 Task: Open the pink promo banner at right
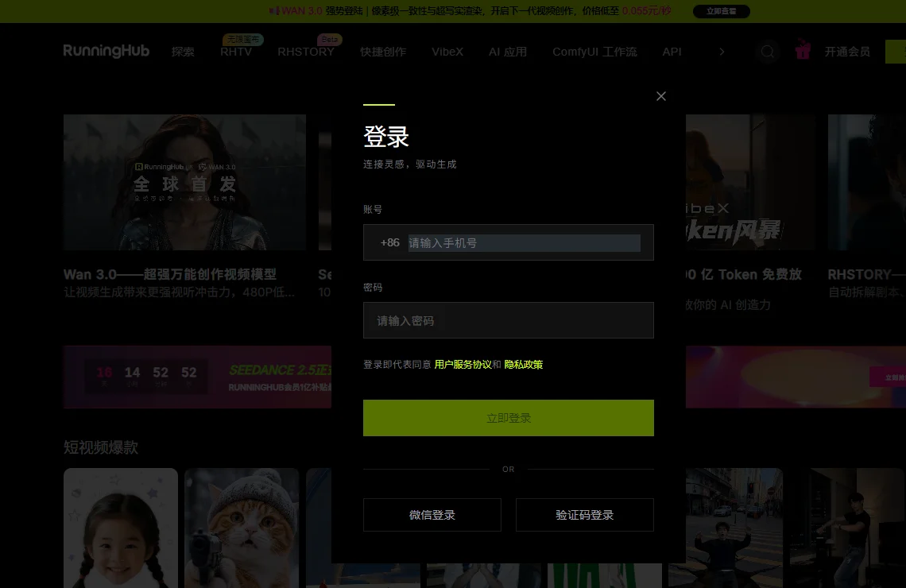point(796,377)
